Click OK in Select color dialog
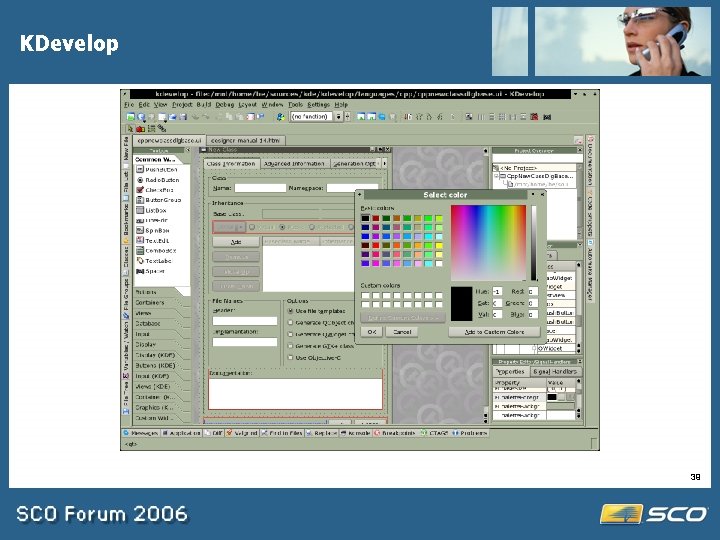The width and height of the screenshot is (720, 540). (x=372, y=332)
